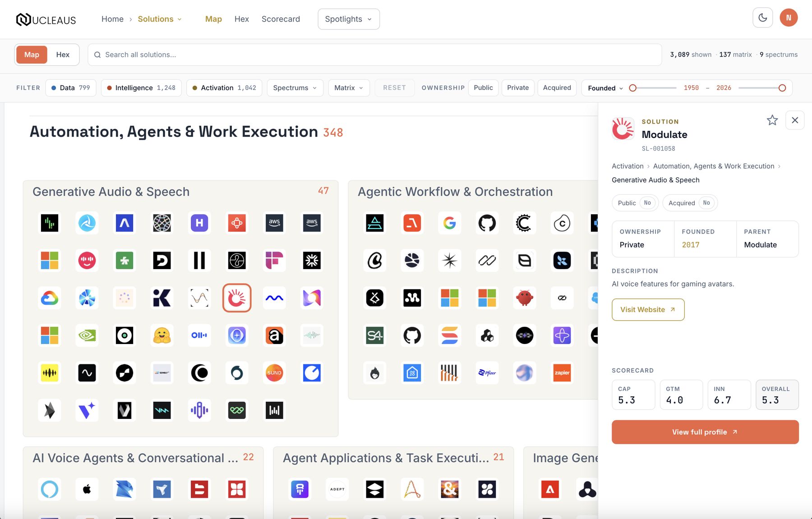Viewport: 812px width, 519px height.
Task: Click the red circle with white bars tile
Action: click(x=87, y=260)
